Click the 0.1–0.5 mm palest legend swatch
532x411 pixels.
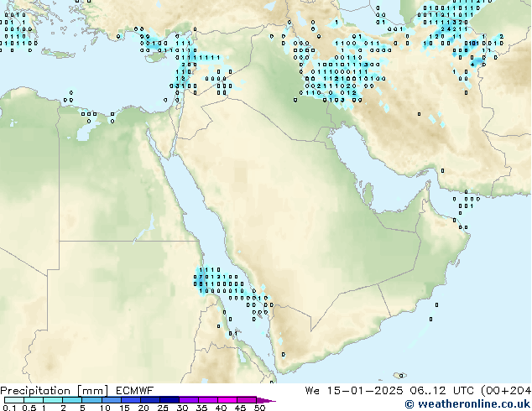click(14, 400)
